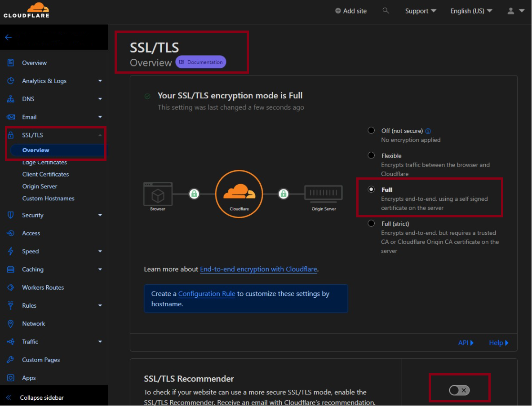Click the back arrow in sidebar
This screenshot has height=406, width=532.
(9, 37)
